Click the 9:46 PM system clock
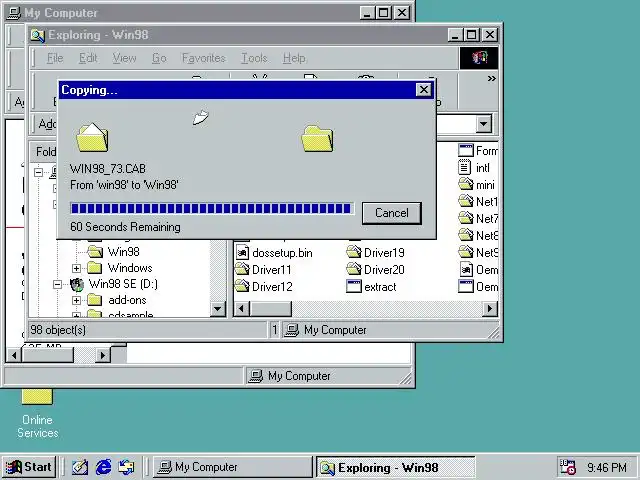Viewport: 640px width, 480px height. point(607,467)
